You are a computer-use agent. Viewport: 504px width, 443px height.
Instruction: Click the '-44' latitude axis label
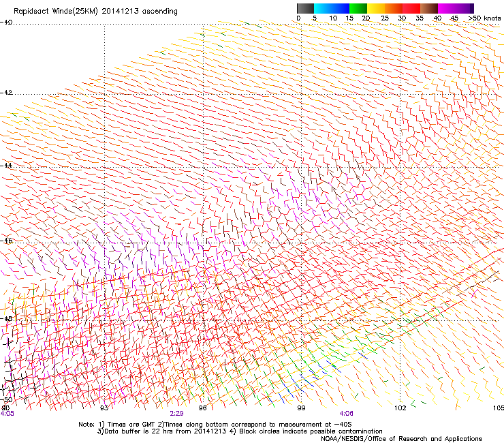pos(6,166)
